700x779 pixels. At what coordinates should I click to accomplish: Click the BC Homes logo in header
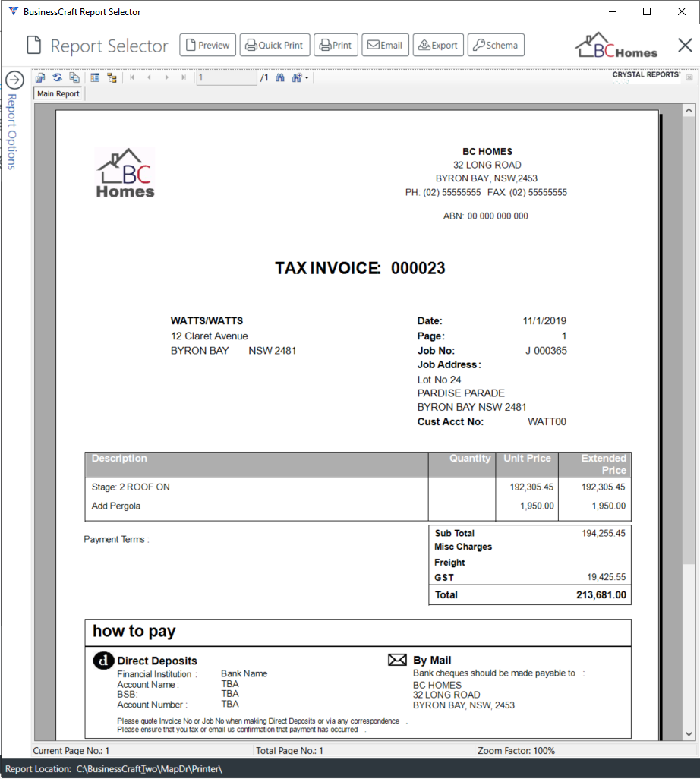616,46
